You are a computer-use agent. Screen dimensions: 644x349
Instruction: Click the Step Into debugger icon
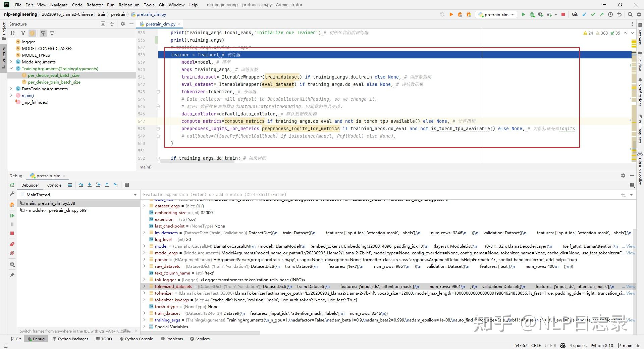[90, 185]
